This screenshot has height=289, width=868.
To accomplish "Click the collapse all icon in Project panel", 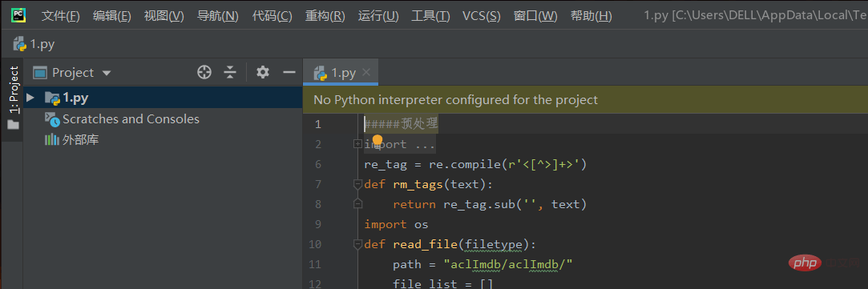I will point(230,72).
